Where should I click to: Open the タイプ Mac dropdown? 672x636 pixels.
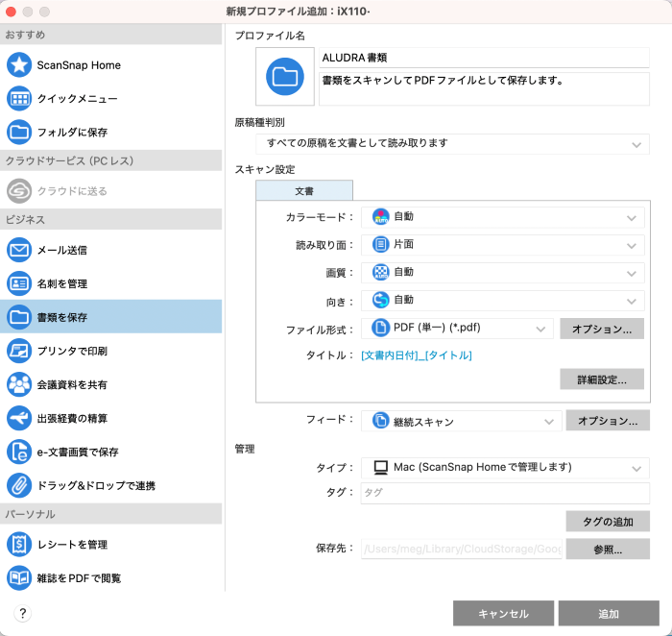505,468
